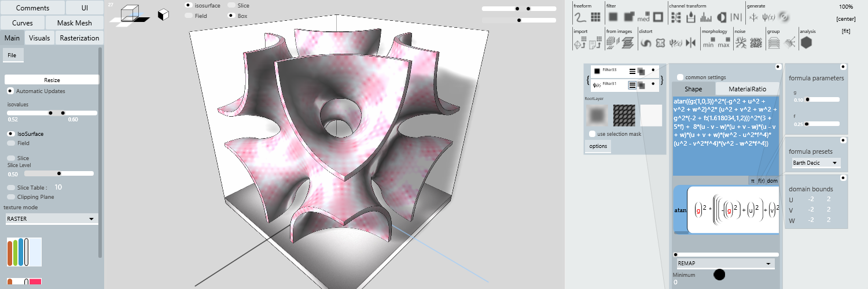868x289 pixels.
Task: Switch to the UI tab
Action: [84, 8]
